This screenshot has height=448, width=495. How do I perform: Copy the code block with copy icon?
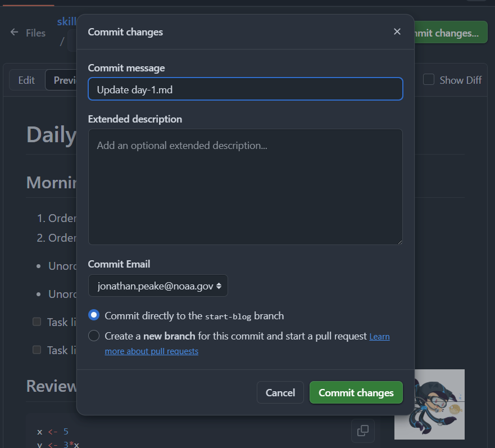click(363, 431)
